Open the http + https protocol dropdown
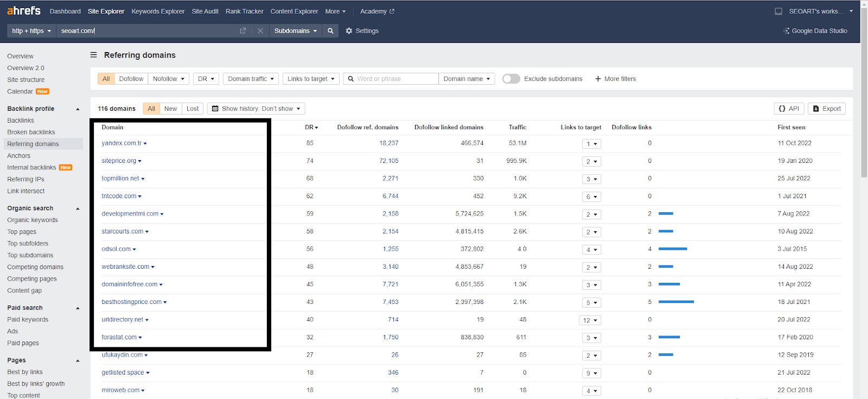This screenshot has height=399, width=868. click(31, 31)
